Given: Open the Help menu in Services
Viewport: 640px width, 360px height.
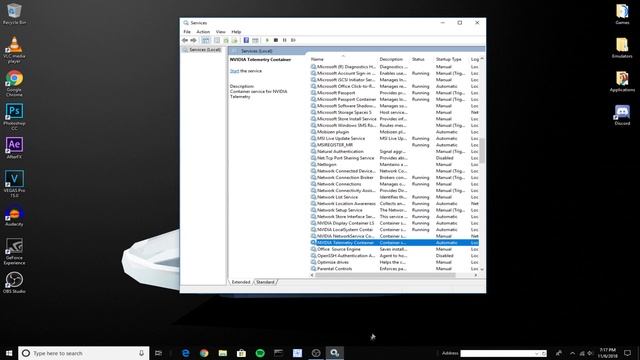Looking at the screenshot, I should pos(236,32).
